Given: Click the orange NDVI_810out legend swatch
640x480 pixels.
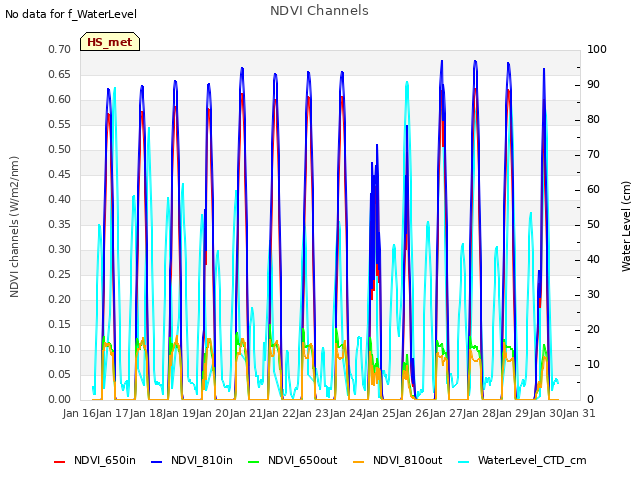Looking at the screenshot, I should coord(358,462).
